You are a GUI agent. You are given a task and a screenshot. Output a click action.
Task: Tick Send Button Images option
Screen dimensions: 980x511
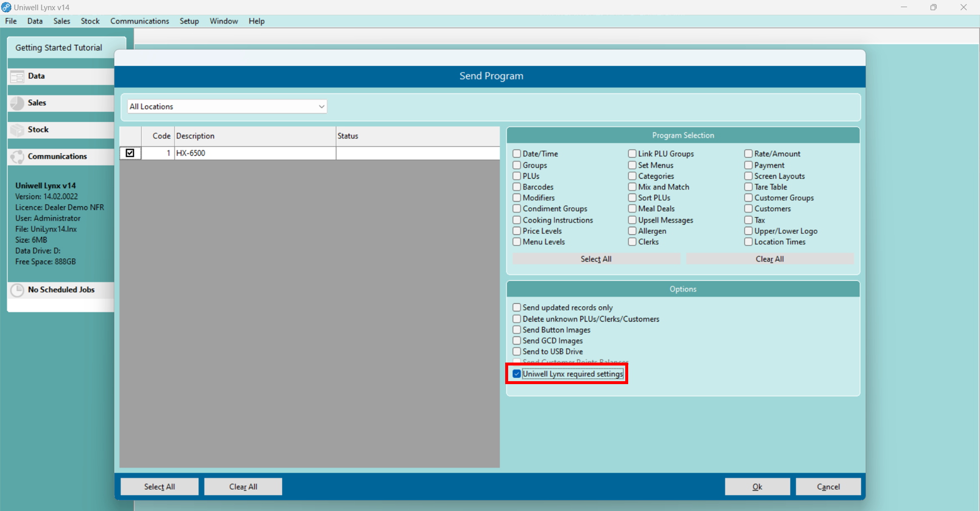click(516, 330)
